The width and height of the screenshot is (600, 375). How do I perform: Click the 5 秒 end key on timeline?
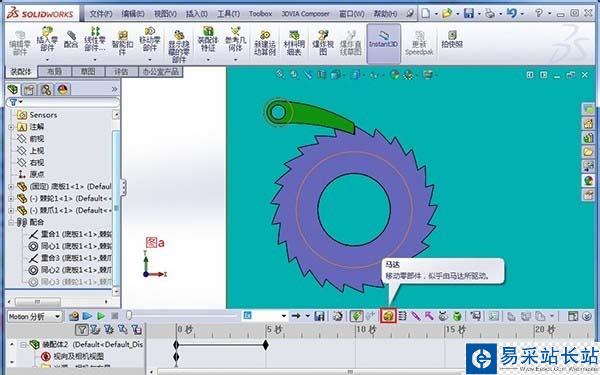[x=266, y=345]
